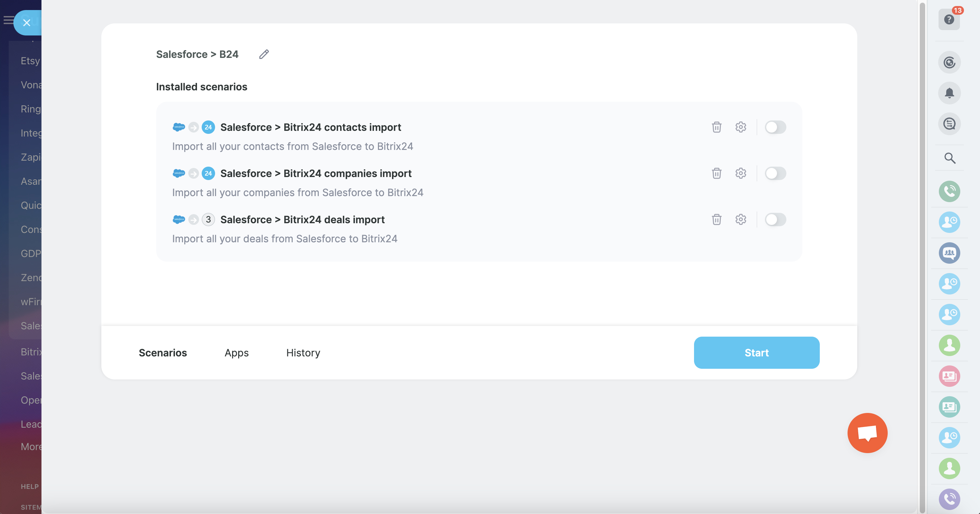
Task: Enable the companies import toggle
Action: tap(775, 173)
